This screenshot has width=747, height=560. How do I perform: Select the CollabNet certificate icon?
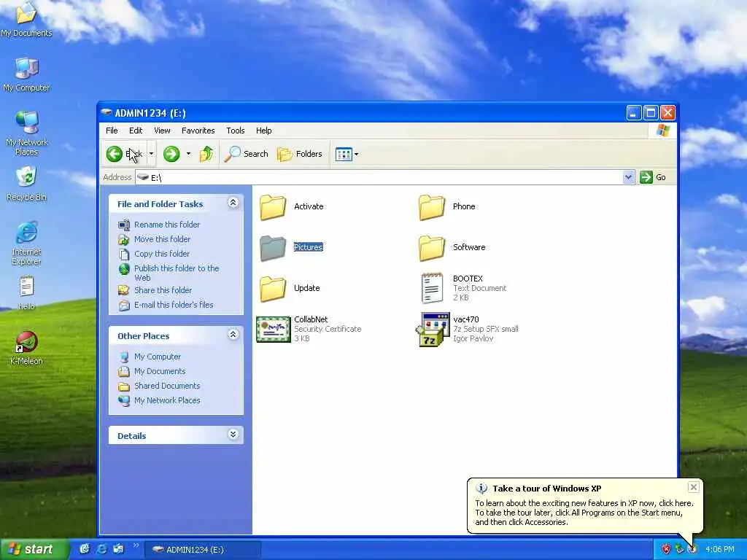pos(274,329)
